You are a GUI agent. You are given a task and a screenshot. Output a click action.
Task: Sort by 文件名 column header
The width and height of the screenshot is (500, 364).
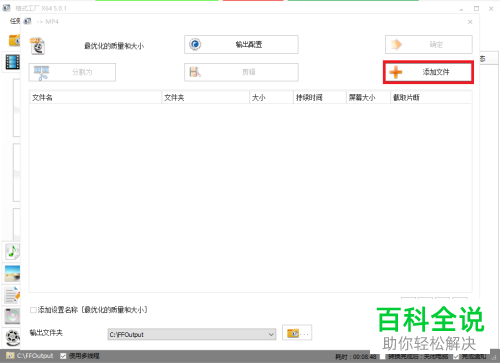[x=95, y=97]
